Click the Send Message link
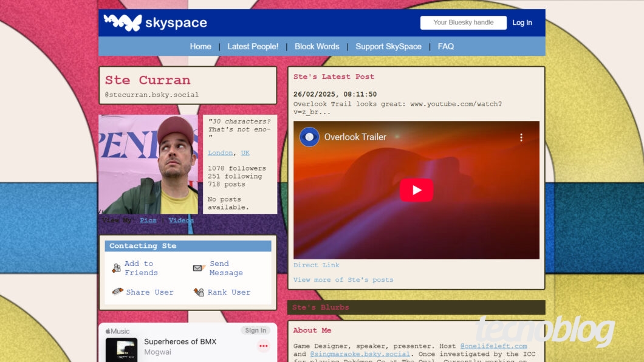 [x=226, y=268]
